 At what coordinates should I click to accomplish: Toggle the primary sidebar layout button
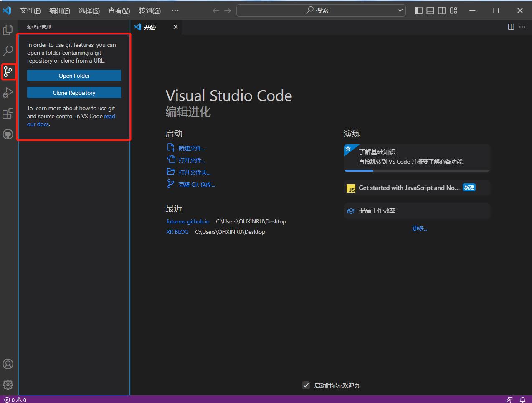(x=418, y=10)
